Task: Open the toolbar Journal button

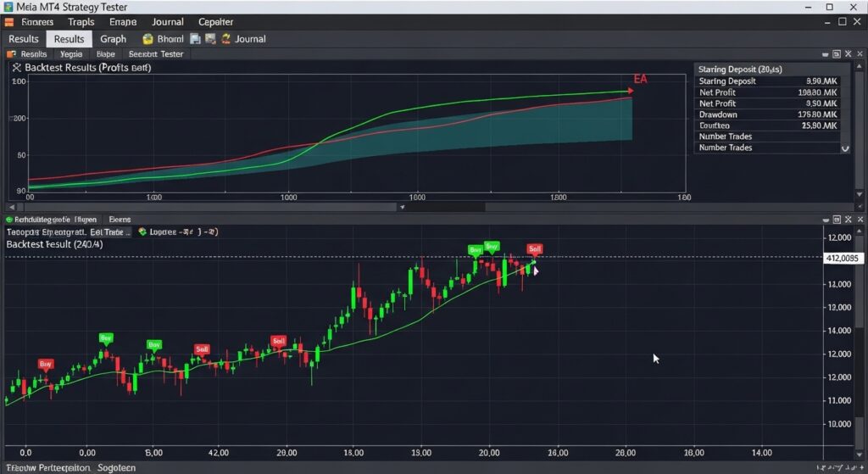Action: [250, 39]
